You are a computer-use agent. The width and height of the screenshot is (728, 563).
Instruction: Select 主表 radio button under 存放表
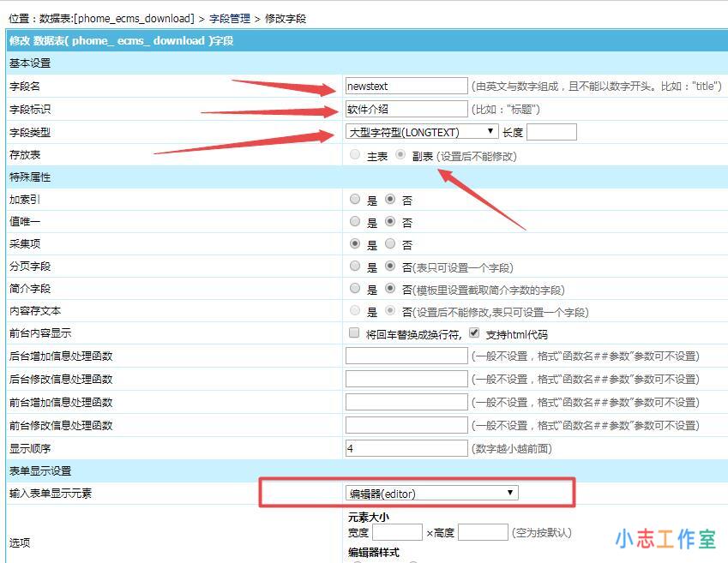(352, 154)
